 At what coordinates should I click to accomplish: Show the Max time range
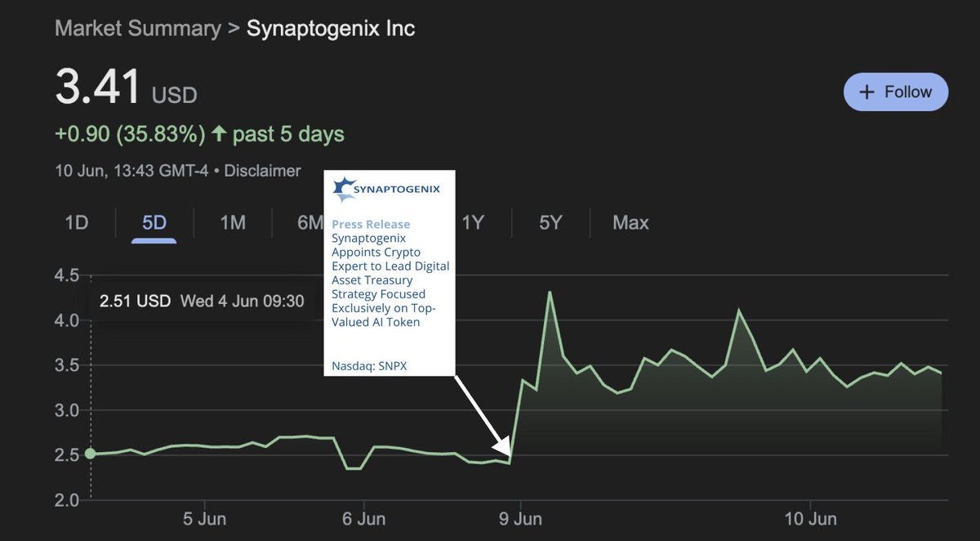click(x=630, y=222)
